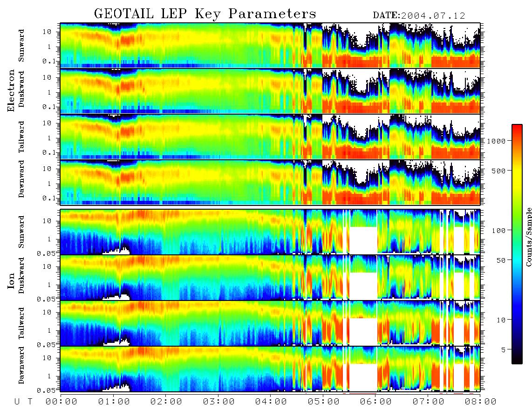Click the Ion Duskward panel label
Image resolution: width=532 pixels, height=410 pixels.
pyautogui.click(x=21, y=275)
